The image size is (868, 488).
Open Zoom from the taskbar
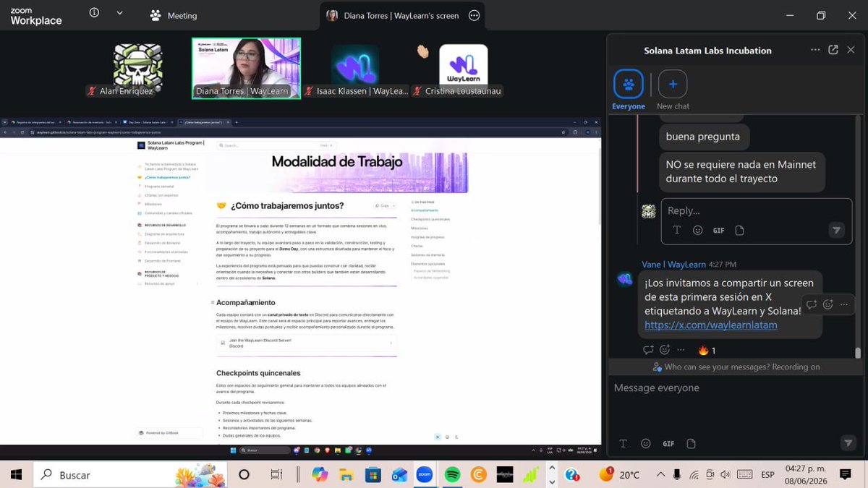pos(425,475)
